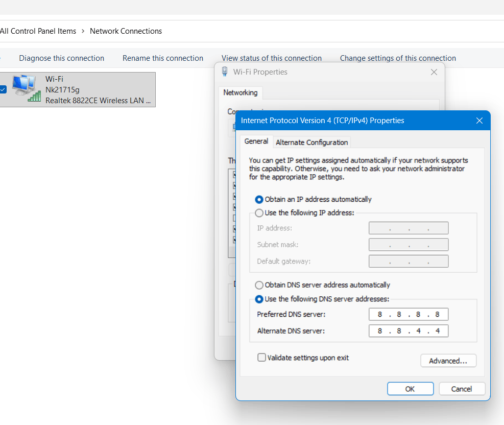Click the breadcrumb chevron before Network Connections
Viewport: 504px width, 425px height.
pyautogui.click(x=83, y=31)
